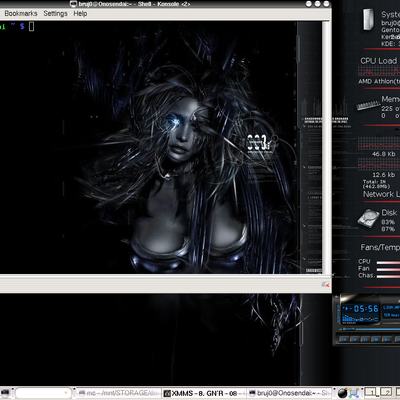Expand the taskbar command field dropdown arrow

point(67,394)
